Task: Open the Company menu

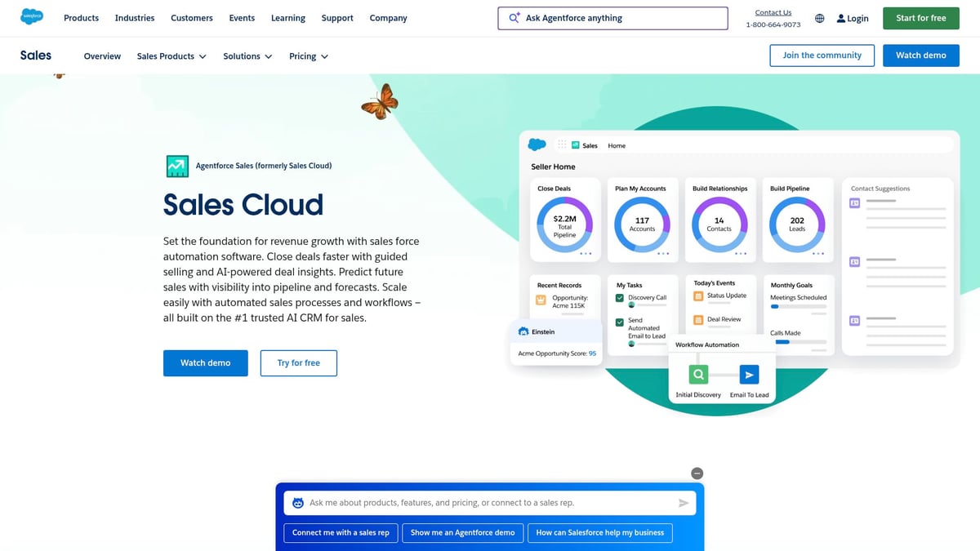Action: point(388,18)
